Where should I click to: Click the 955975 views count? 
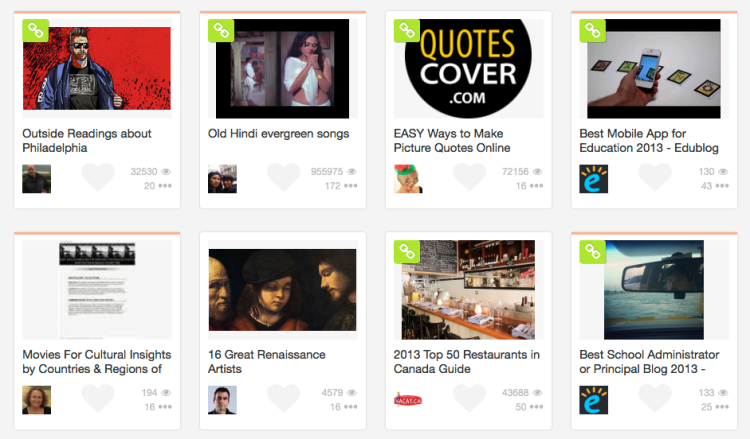coord(327,172)
